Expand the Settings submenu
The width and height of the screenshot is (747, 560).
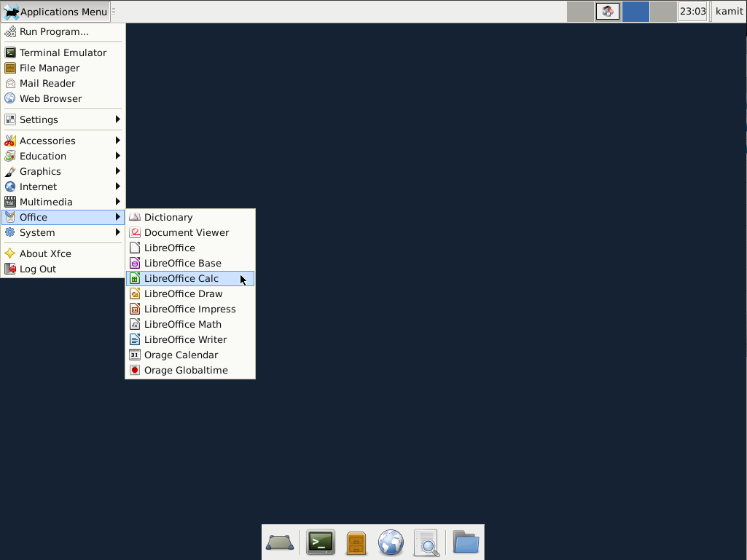click(x=40, y=119)
